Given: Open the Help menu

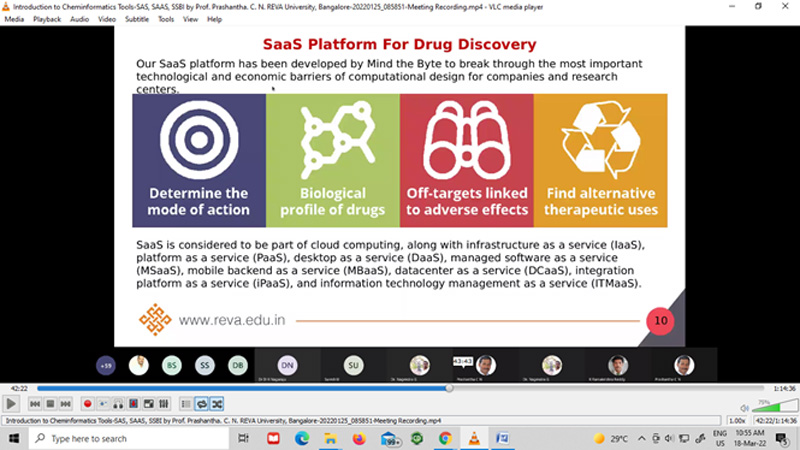Looking at the screenshot, I should pyautogui.click(x=214, y=19).
